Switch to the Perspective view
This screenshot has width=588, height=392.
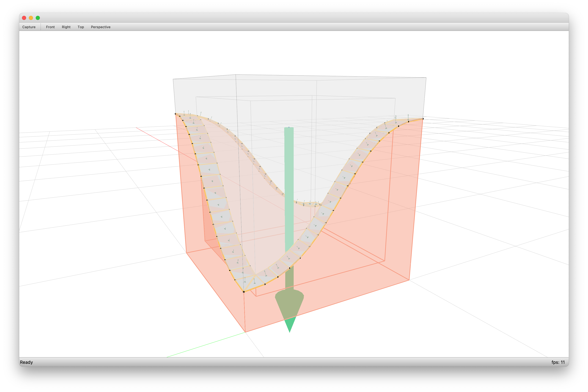point(101,27)
